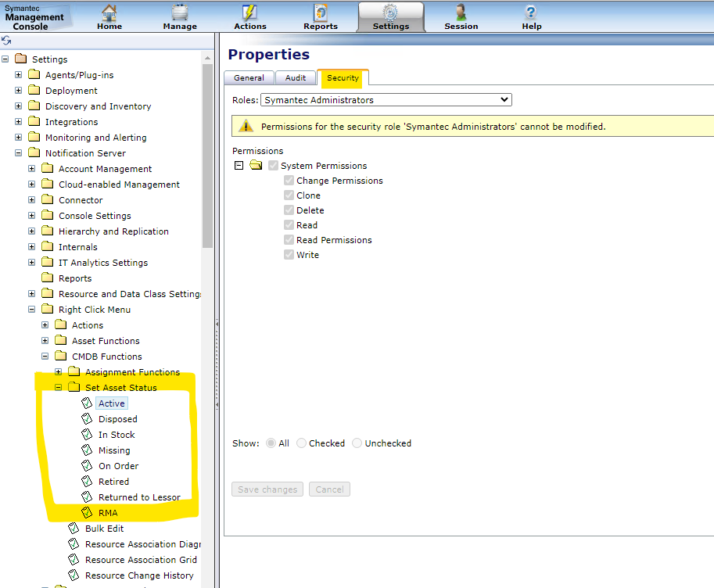Collapse the Right Click Menu folder
This screenshot has width=714, height=588.
31,310
